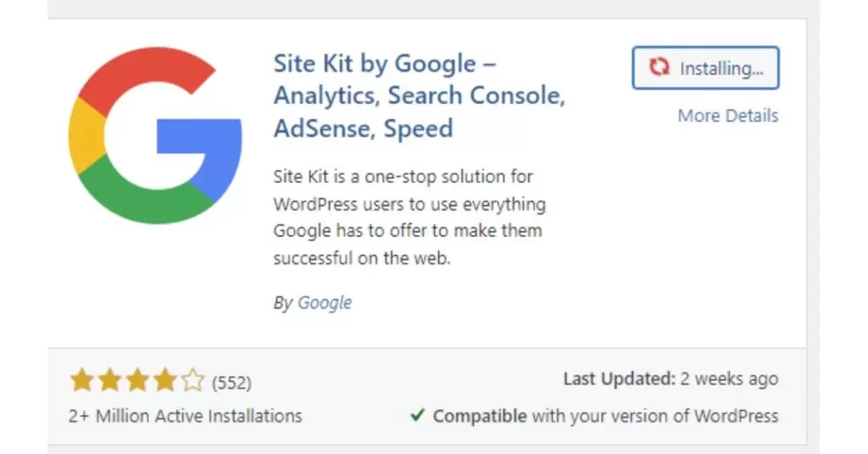The image size is (868, 454).
Task: Open the Site Kit by Google title link
Action: (419, 96)
